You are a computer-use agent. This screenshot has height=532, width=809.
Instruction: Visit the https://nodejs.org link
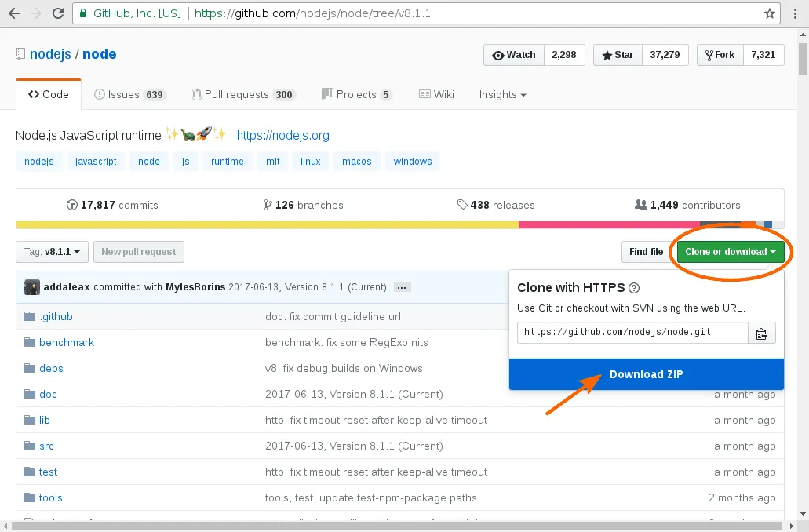click(x=283, y=135)
